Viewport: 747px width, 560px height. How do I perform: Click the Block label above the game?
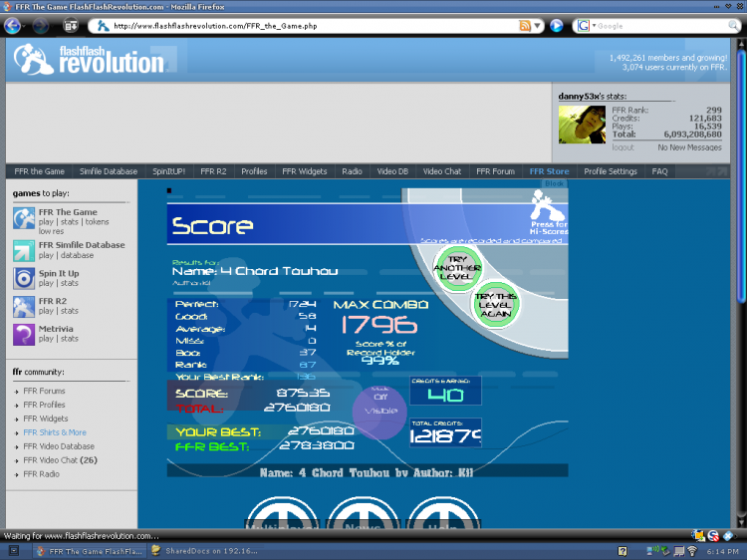pyautogui.click(x=554, y=183)
